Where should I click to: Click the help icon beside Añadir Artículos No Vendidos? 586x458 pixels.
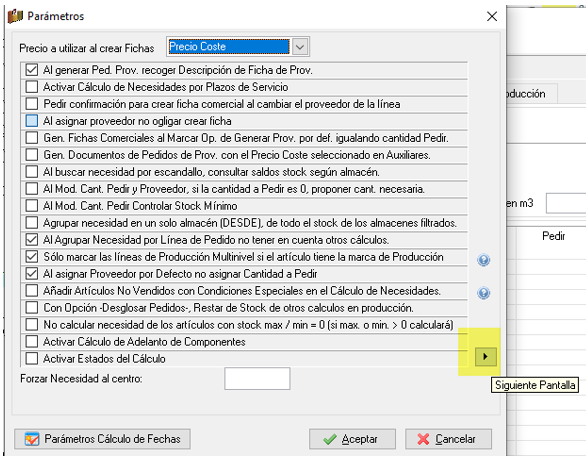(483, 293)
